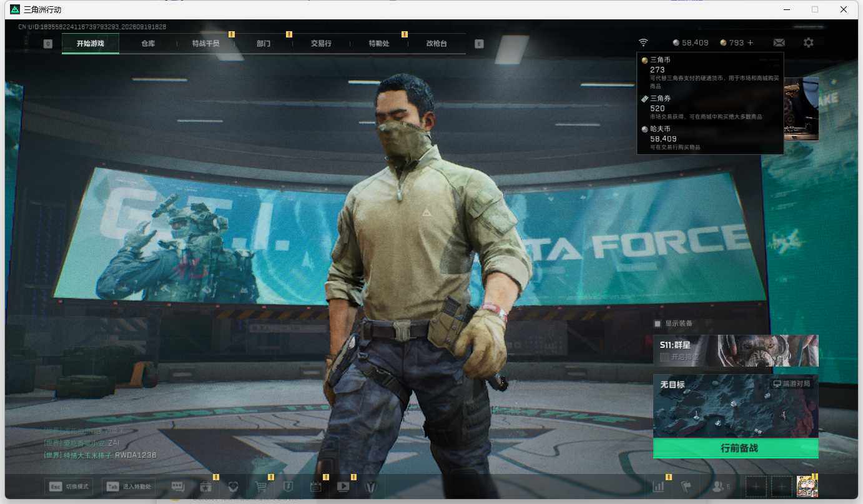The image size is (863, 504).
Task: Click the Esc 切换模式 button
Action: (69, 487)
